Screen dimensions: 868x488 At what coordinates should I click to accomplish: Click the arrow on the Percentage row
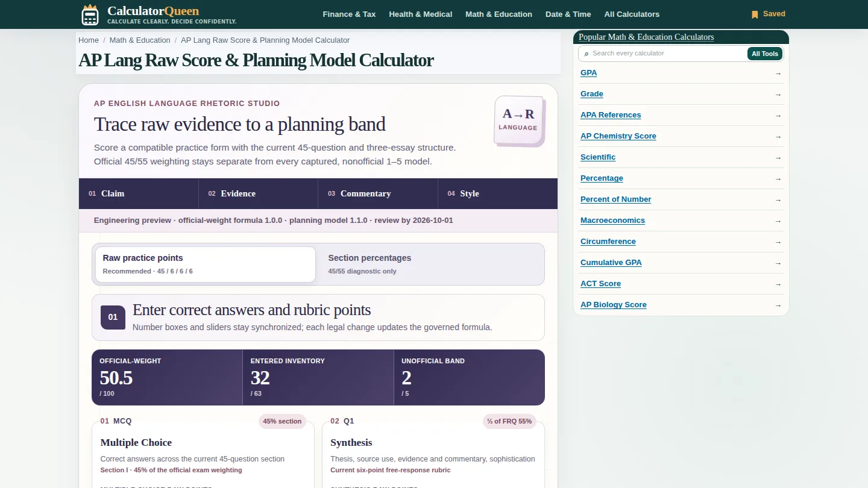pos(778,179)
